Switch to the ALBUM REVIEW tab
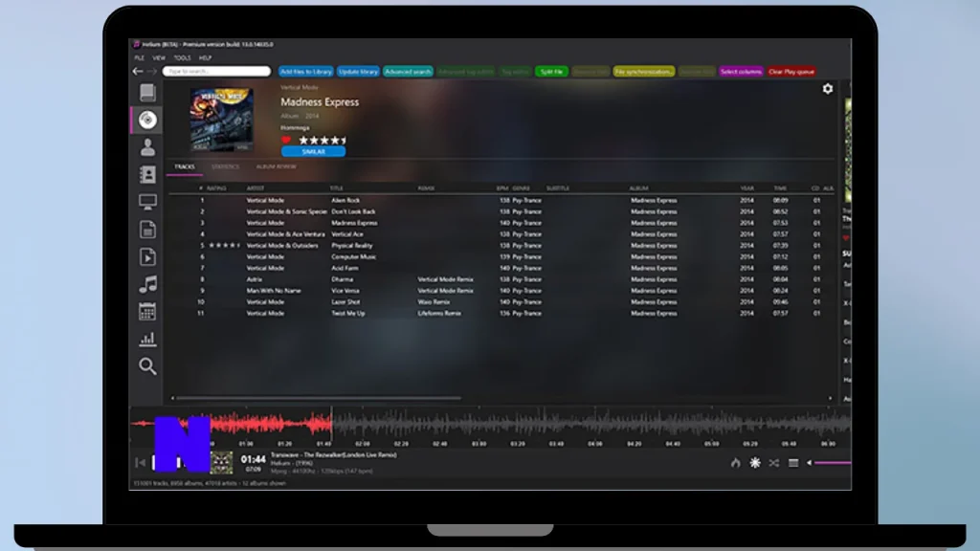The image size is (980, 551). (x=277, y=166)
